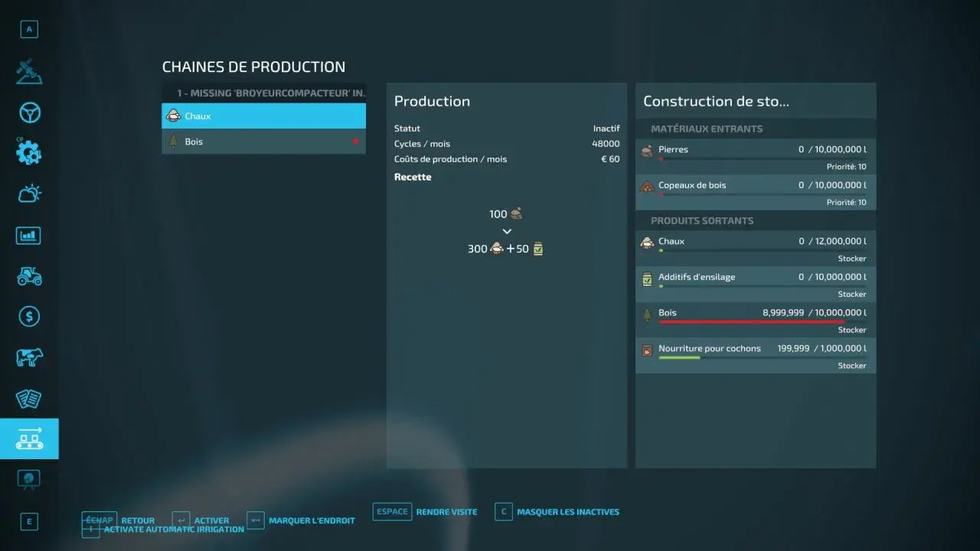Click the RETOUR back button
The width and height of the screenshot is (980, 551).
click(137, 520)
